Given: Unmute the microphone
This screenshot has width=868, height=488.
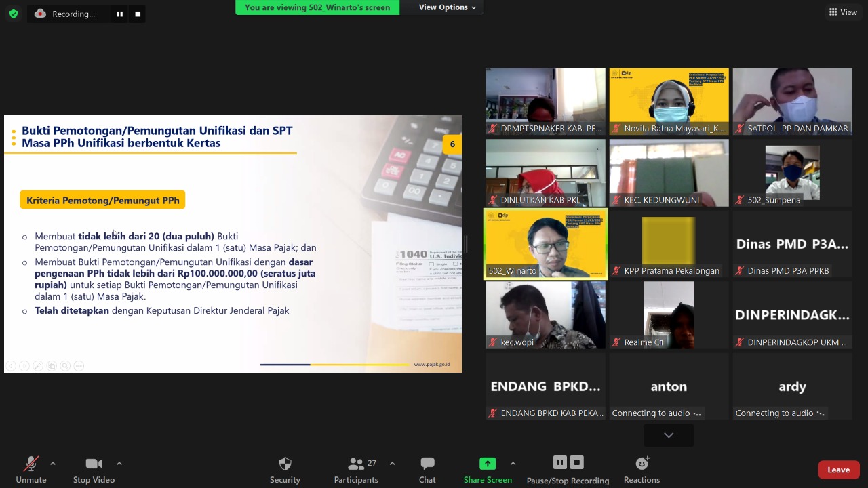Looking at the screenshot, I should pos(31,470).
